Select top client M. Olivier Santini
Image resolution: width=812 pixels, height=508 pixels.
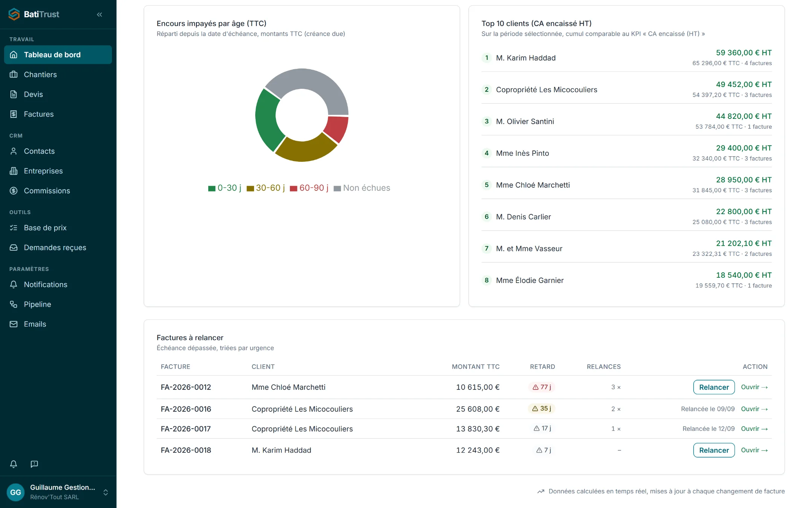525,122
